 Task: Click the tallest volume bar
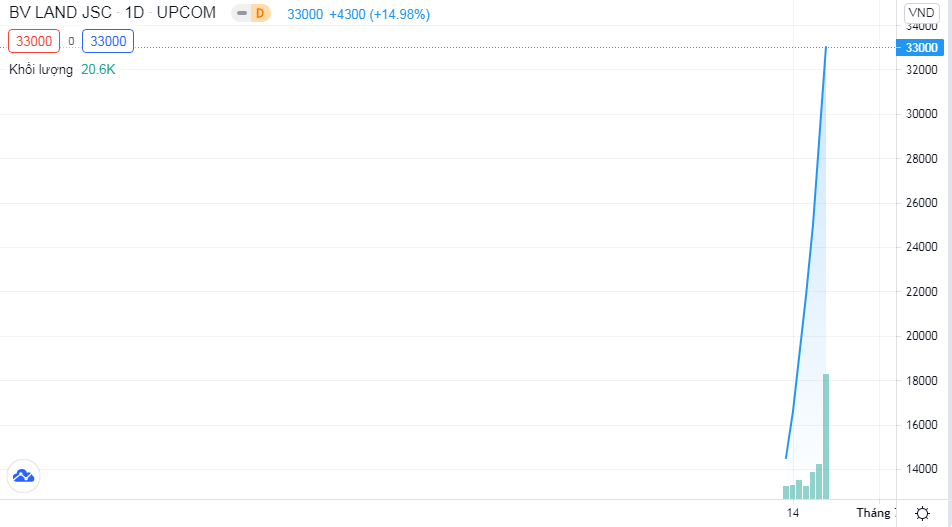(x=826, y=437)
